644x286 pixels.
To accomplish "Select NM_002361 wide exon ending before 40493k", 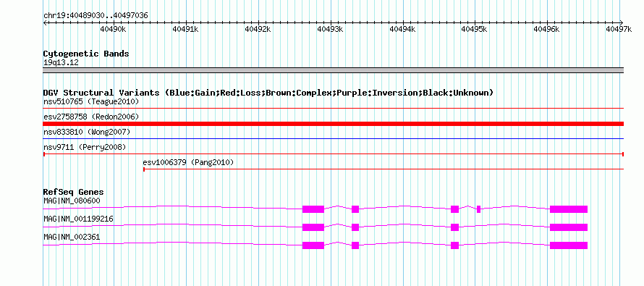I will click(313, 245).
